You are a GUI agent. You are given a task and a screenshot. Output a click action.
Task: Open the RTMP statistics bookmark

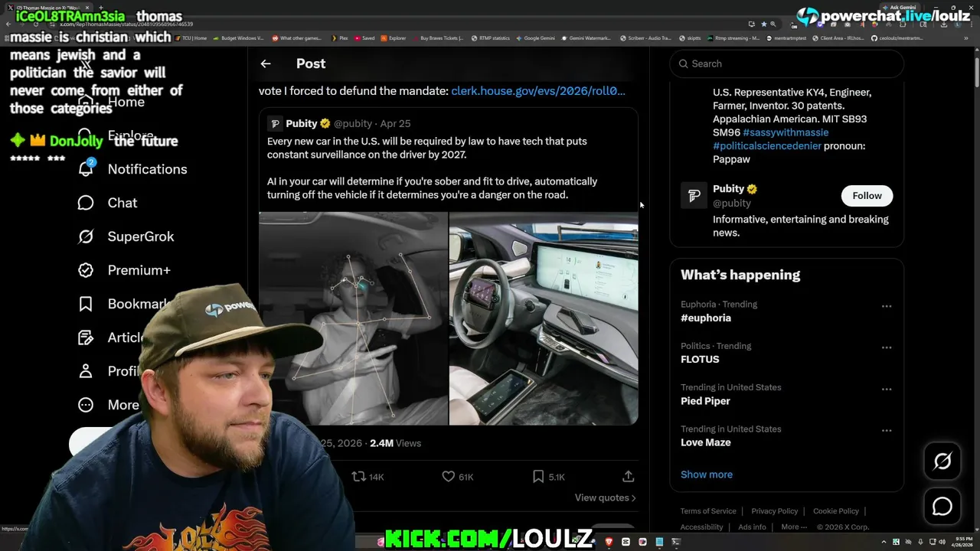pos(491,37)
